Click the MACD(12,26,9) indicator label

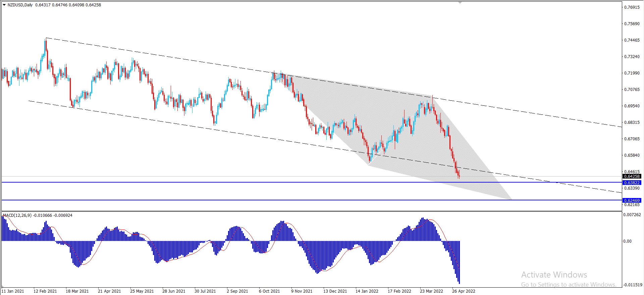17,215
